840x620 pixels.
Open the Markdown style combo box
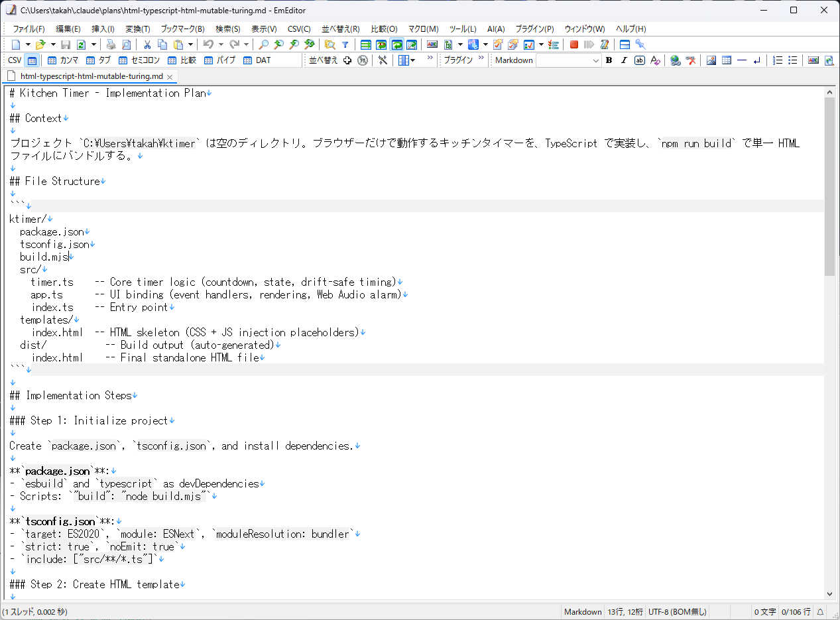[x=568, y=60]
